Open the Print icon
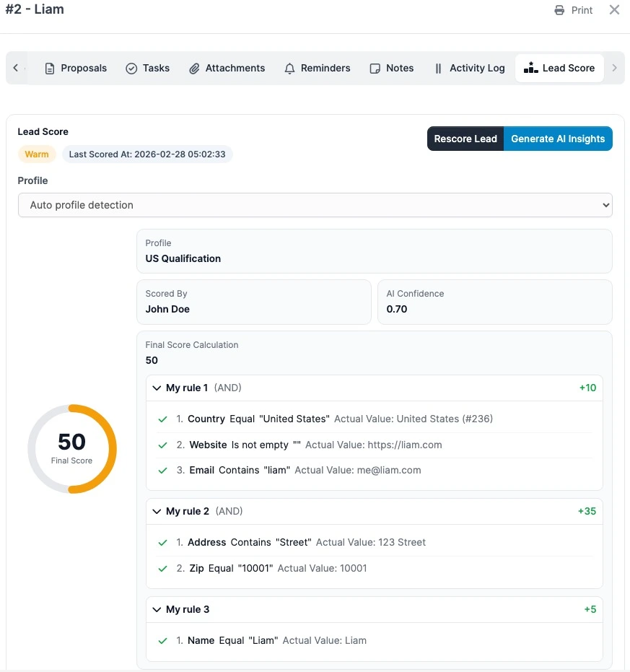This screenshot has width=630, height=672. [559, 10]
